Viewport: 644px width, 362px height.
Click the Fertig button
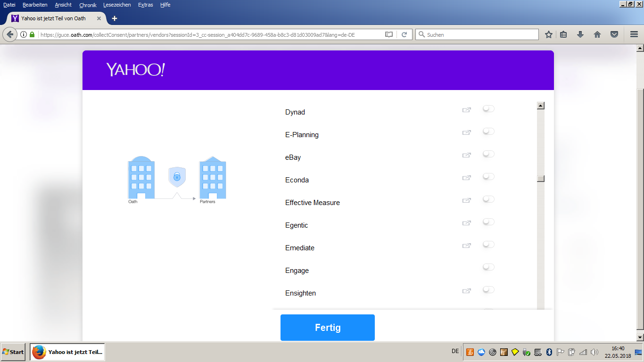(328, 328)
